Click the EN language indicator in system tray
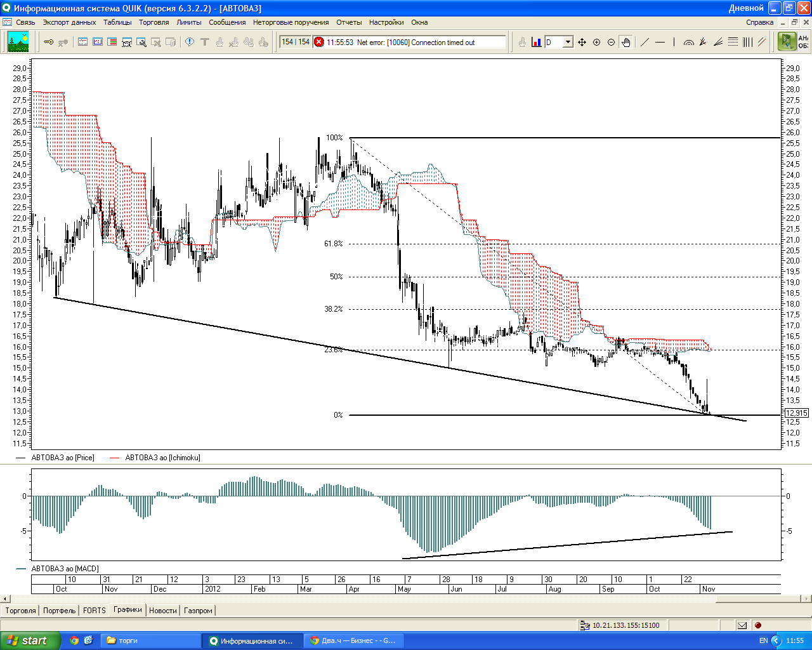The image size is (812, 650). (x=763, y=640)
